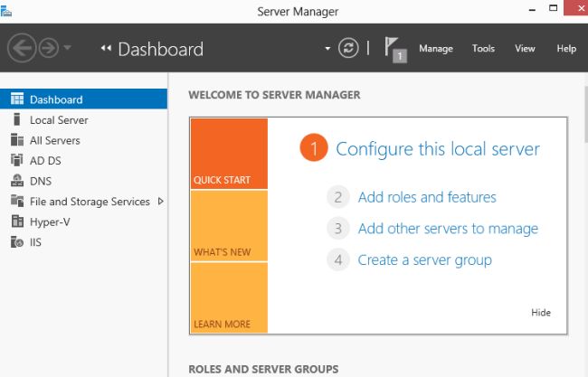Select the Local Server icon
Image resolution: width=588 pixels, height=377 pixels.
(x=16, y=120)
